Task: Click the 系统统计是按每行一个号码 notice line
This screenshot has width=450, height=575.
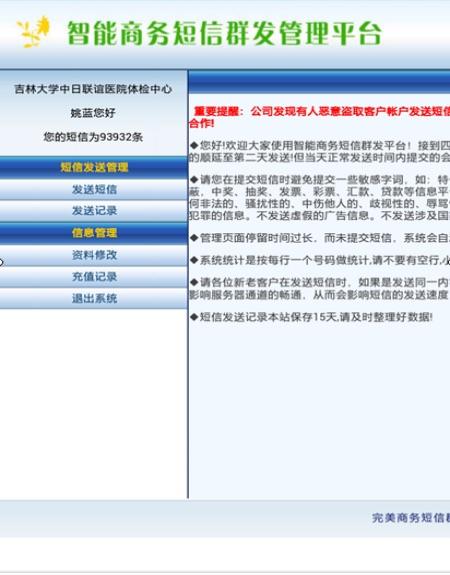Action: (x=320, y=260)
